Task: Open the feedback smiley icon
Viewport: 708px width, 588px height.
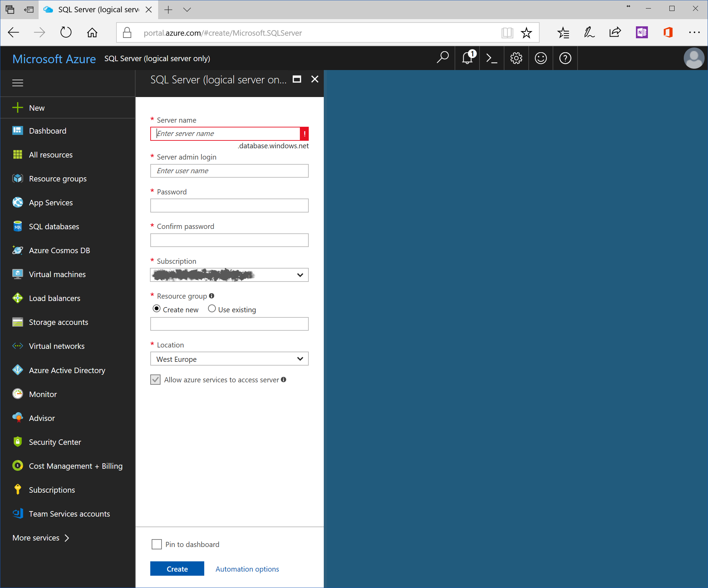Action: 541,58
